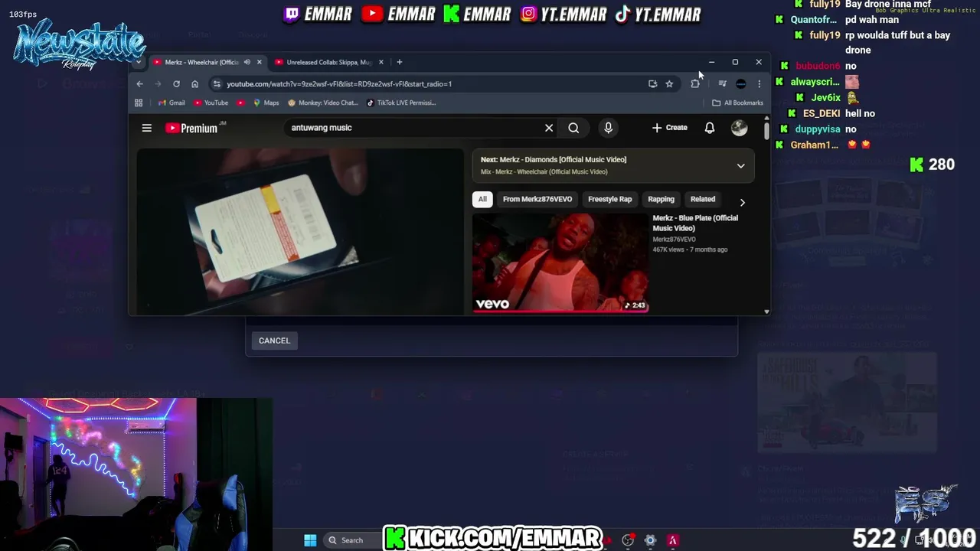This screenshot has height=551, width=980.
Task: Open the unlabeled YouTube icon bookmark
Action: tap(240, 103)
